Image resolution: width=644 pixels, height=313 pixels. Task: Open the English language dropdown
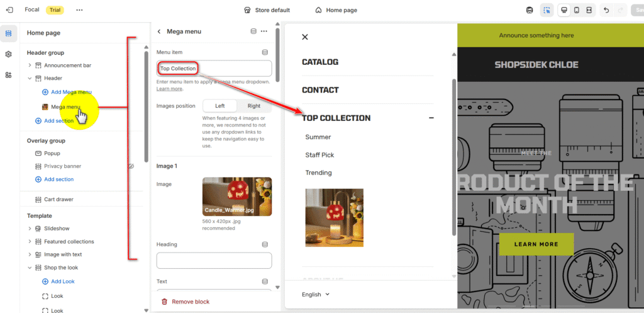316,294
